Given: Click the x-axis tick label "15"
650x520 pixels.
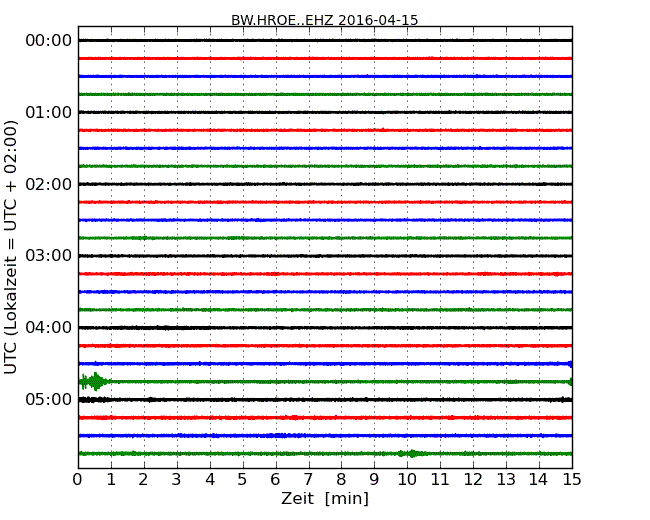Looking at the screenshot, I should click(x=572, y=480).
